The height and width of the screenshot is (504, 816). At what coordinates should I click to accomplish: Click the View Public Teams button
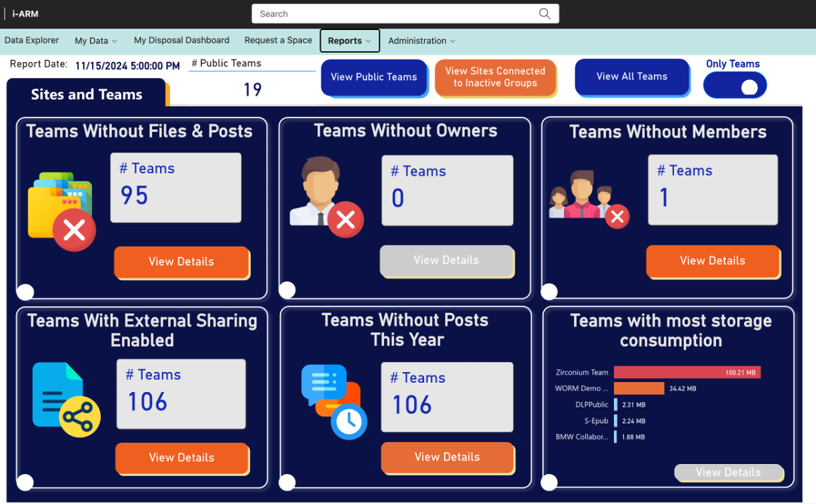point(374,77)
